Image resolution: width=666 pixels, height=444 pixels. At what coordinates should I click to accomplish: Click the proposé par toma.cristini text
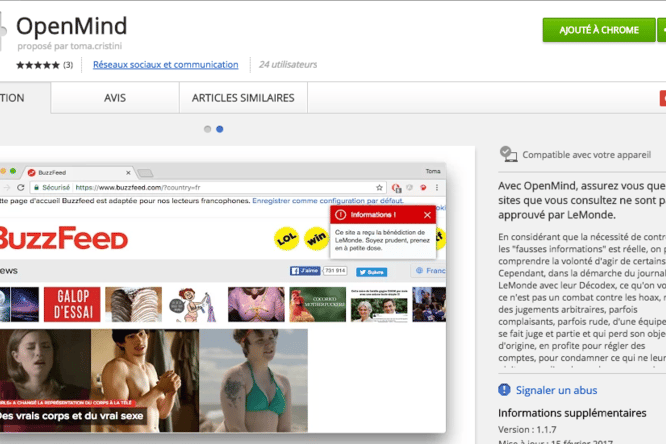[70, 46]
